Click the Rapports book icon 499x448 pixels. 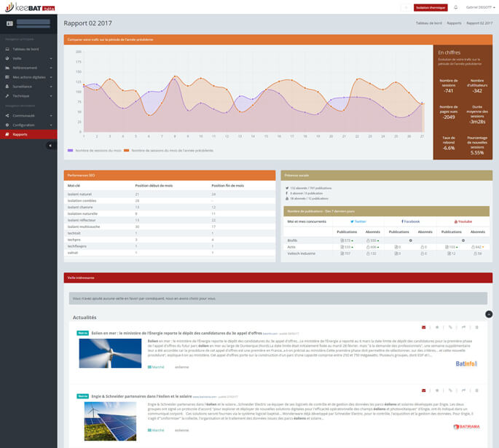(x=7, y=134)
